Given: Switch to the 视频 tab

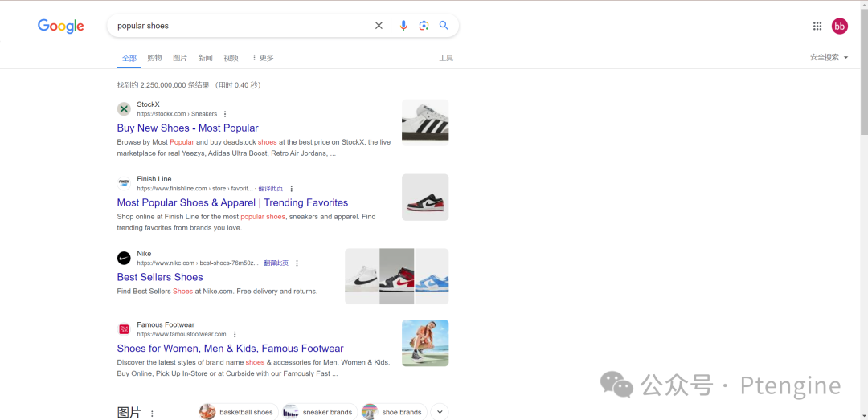Looking at the screenshot, I should pyautogui.click(x=231, y=58).
